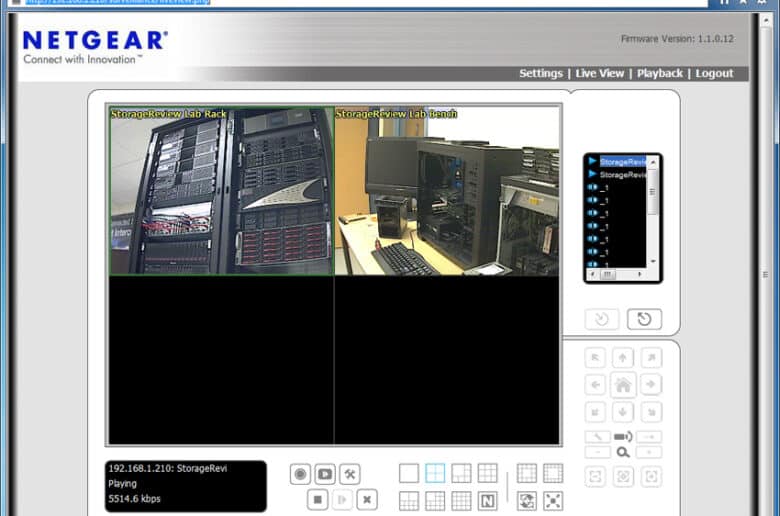Screen dimensions: 780x516
Task: Move camera diagonally up-right
Action: click(x=651, y=357)
